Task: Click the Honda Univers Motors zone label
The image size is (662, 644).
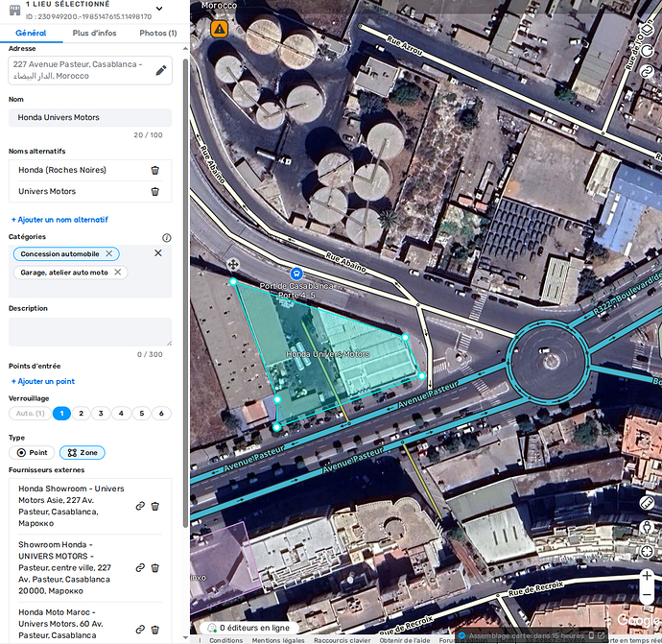Action: click(x=327, y=354)
